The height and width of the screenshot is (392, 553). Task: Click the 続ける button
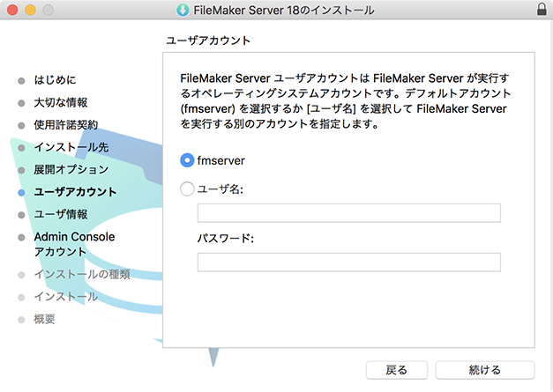click(x=485, y=370)
